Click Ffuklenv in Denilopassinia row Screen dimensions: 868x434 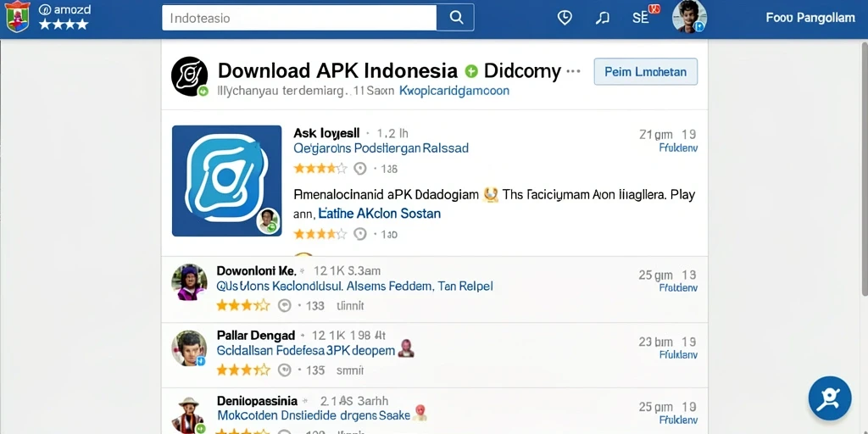(x=678, y=421)
